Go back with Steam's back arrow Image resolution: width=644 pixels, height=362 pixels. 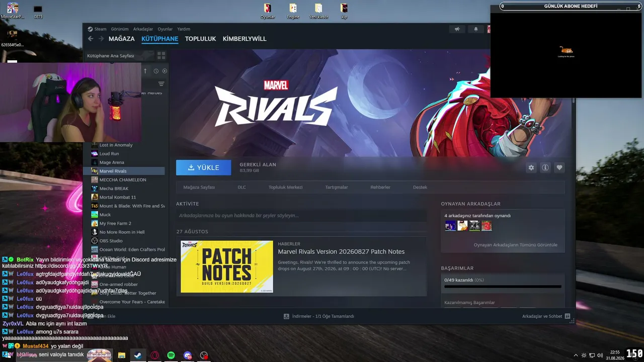point(91,39)
